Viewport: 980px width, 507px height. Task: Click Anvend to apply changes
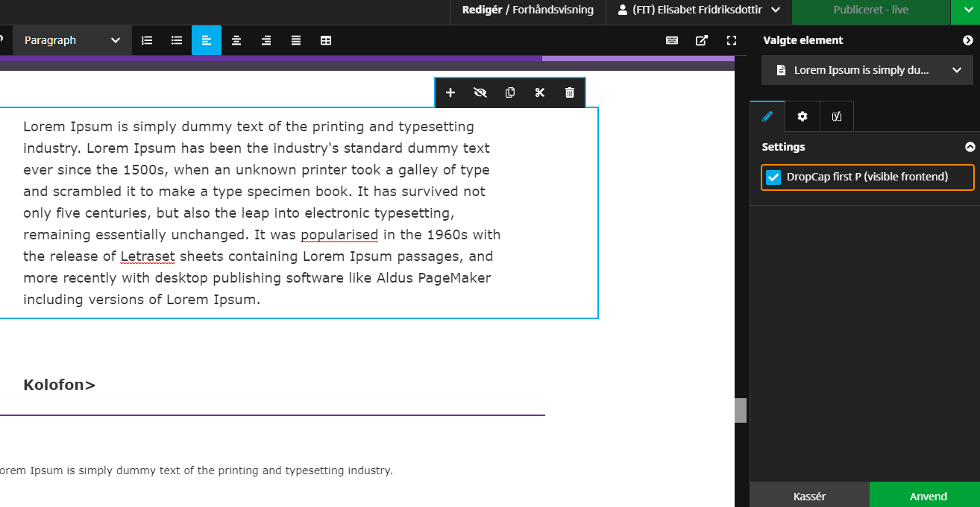[x=925, y=495]
